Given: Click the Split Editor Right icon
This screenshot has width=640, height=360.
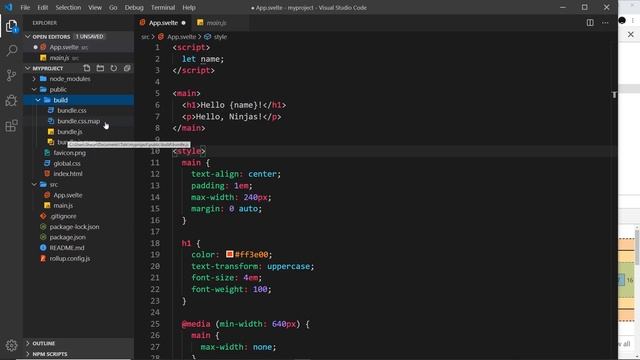Looking at the screenshot, I should pos(590,23).
